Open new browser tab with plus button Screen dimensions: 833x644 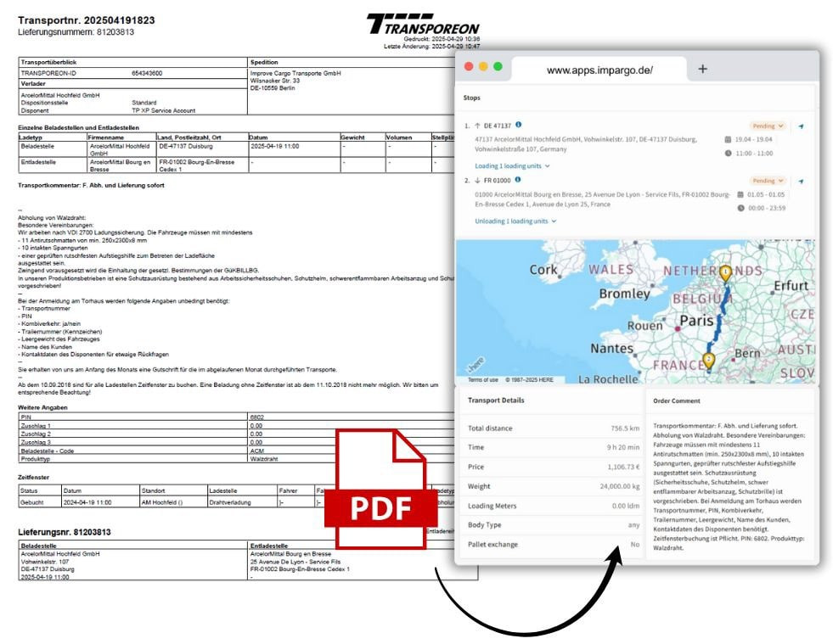click(x=702, y=69)
